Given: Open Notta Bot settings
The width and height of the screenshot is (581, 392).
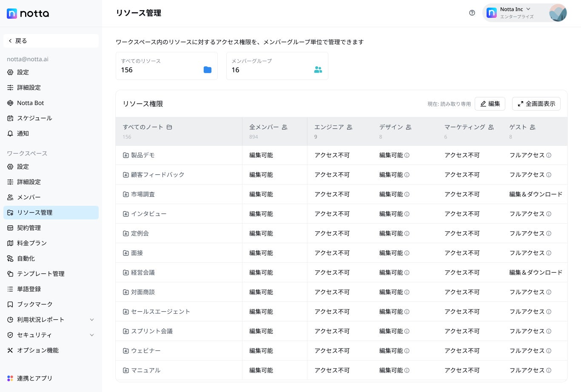Looking at the screenshot, I should tap(51, 103).
